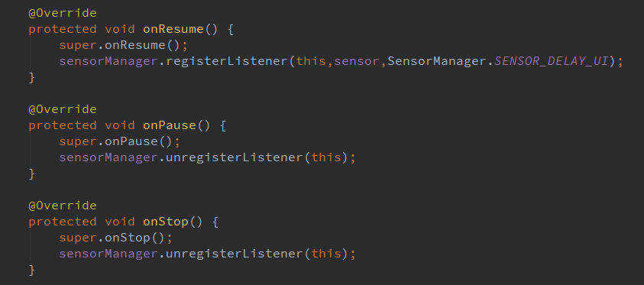Click unregisterListener inside onStop
The height and width of the screenshot is (285, 644).
(234, 254)
